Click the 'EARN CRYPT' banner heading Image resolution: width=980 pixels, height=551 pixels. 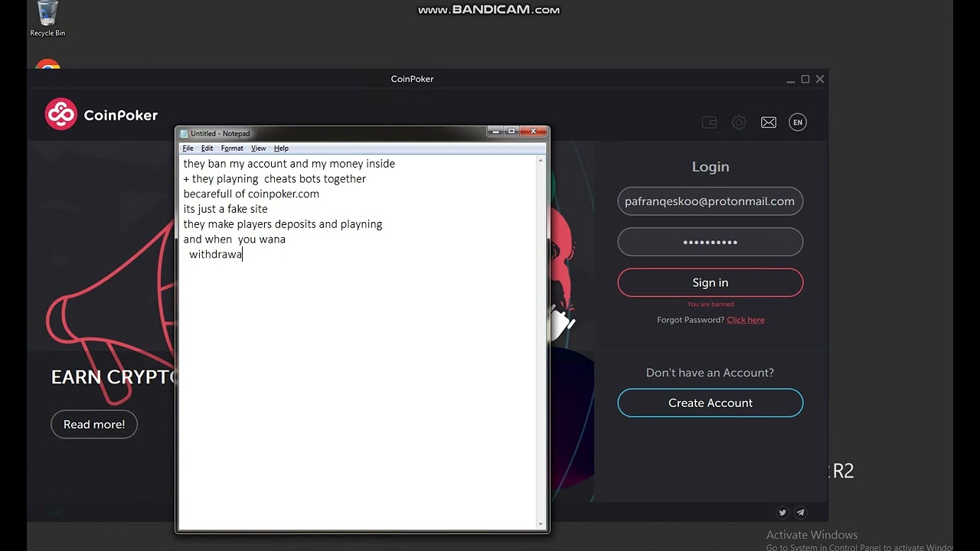point(113,377)
